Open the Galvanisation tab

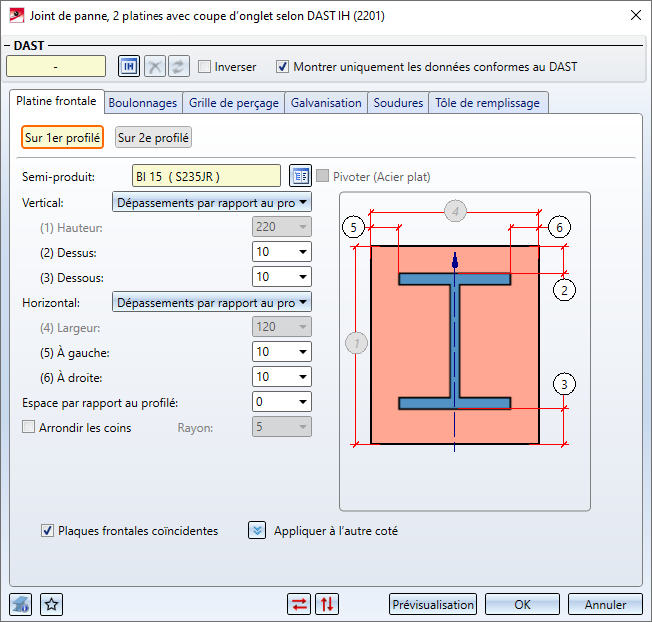[x=326, y=103]
